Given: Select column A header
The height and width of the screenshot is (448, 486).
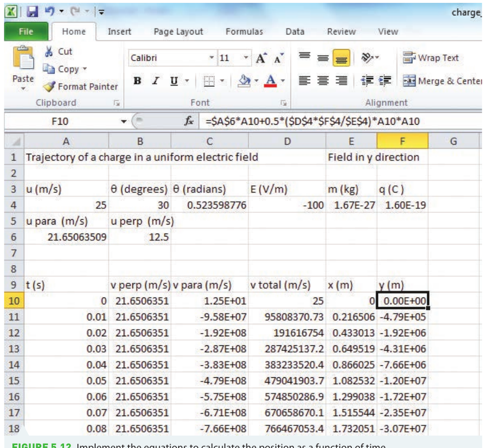Looking at the screenshot, I should coord(66,141).
